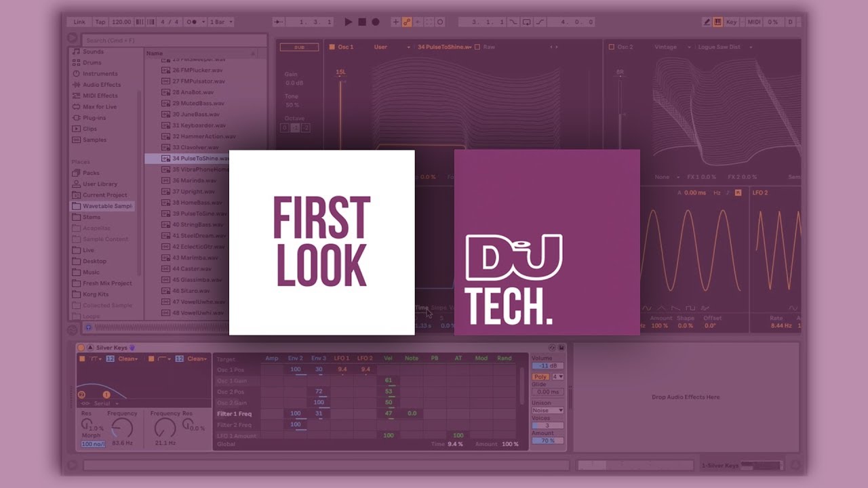This screenshot has height=488, width=868.
Task: Toggle Osc 1 on/off switch
Action: click(332, 47)
